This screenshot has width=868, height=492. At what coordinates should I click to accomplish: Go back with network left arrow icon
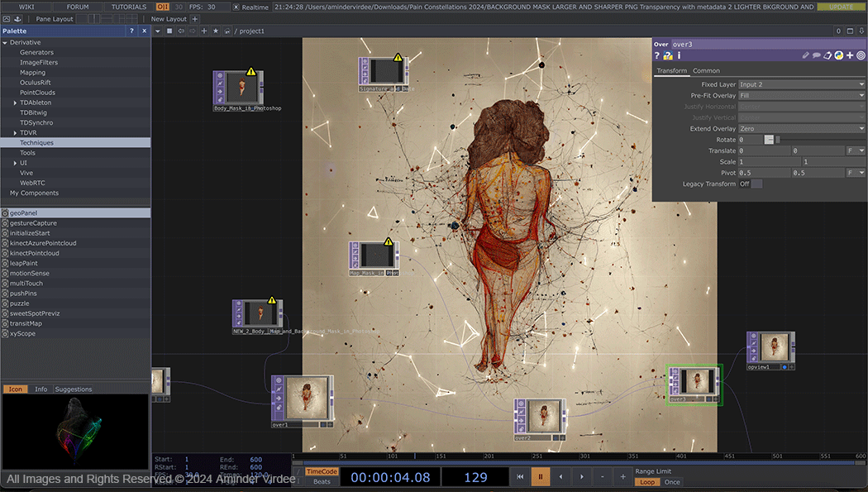181,31
